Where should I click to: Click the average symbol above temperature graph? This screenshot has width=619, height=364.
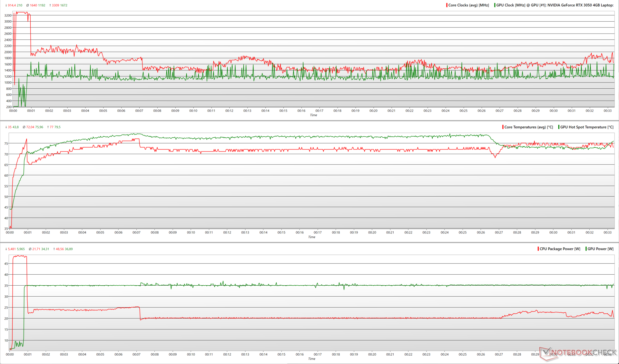coord(24,127)
